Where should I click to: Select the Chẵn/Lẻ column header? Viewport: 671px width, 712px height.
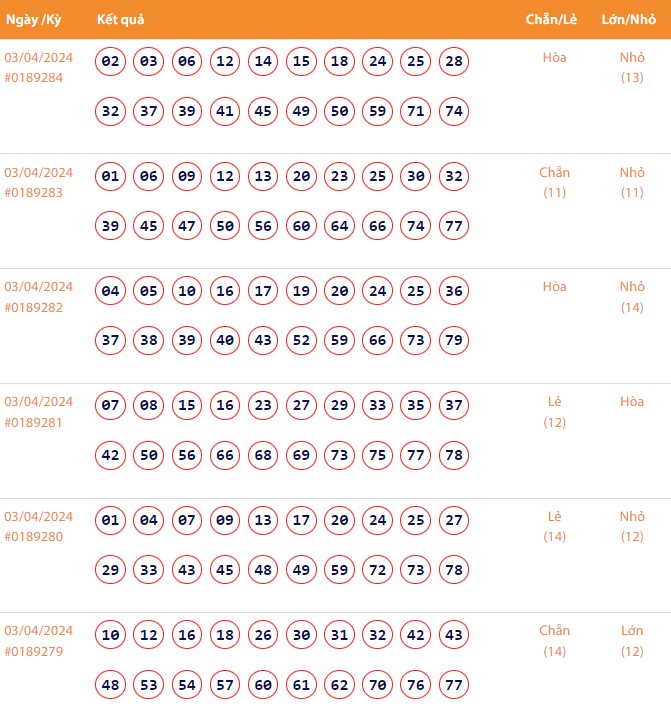[553, 20]
